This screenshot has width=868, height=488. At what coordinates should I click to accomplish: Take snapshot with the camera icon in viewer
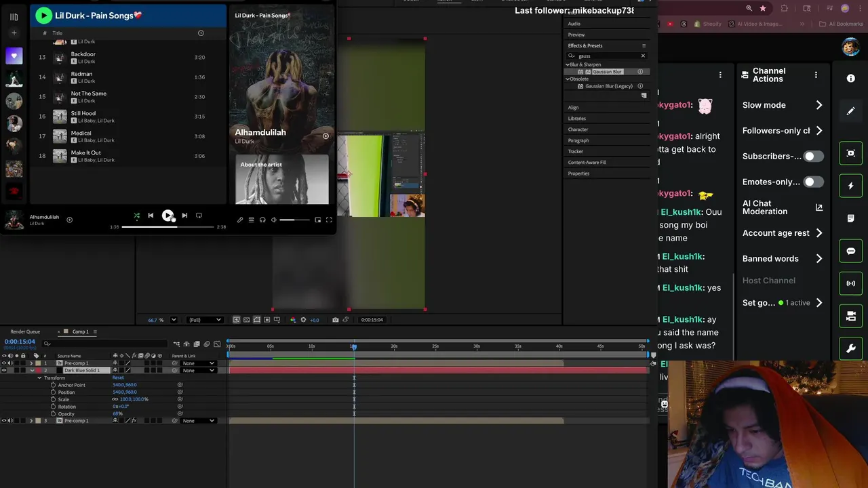336,320
